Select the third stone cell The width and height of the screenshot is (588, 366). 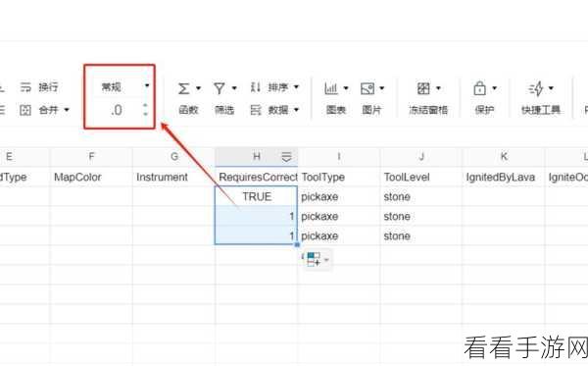421,235
